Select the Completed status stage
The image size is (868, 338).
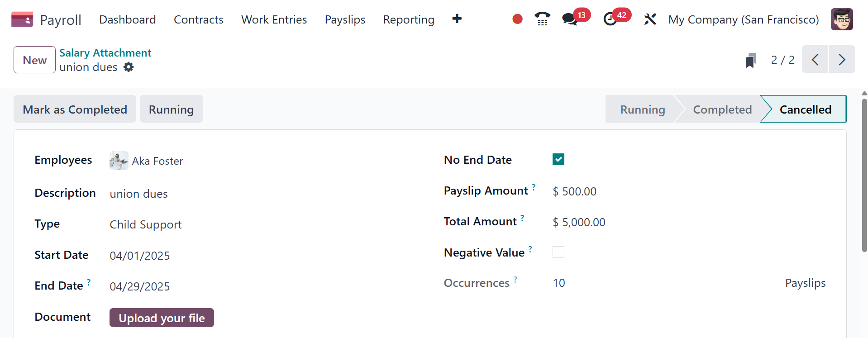pyautogui.click(x=722, y=109)
